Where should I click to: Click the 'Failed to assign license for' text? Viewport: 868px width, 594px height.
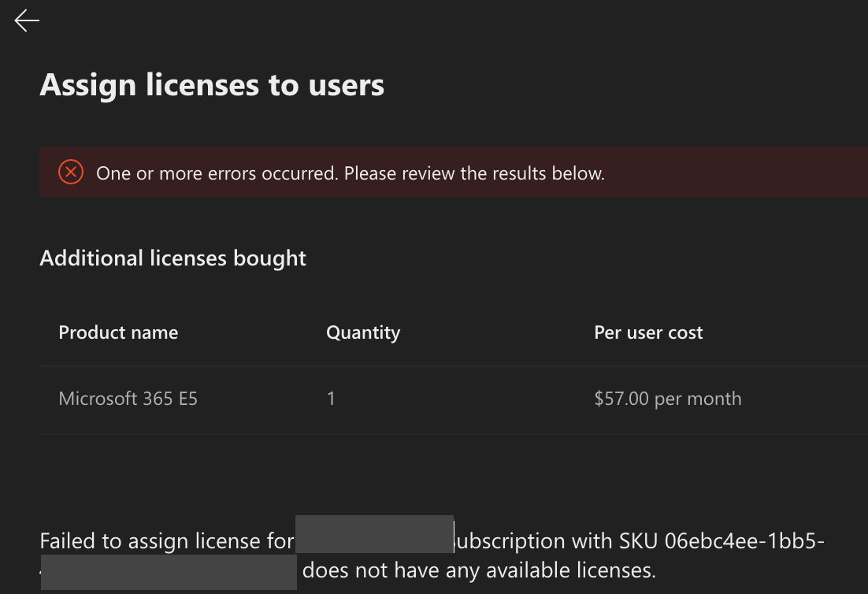click(166, 542)
